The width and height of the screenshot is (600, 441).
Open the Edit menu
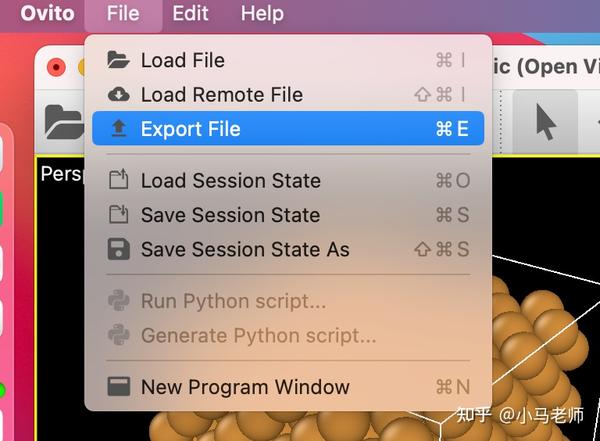point(190,14)
